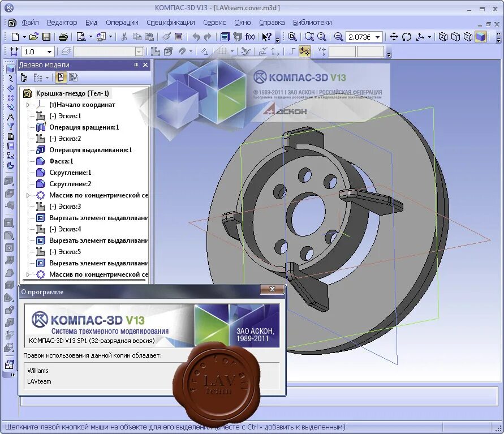
Task: Select Скругление:2 in model tree
Action: pos(70,184)
